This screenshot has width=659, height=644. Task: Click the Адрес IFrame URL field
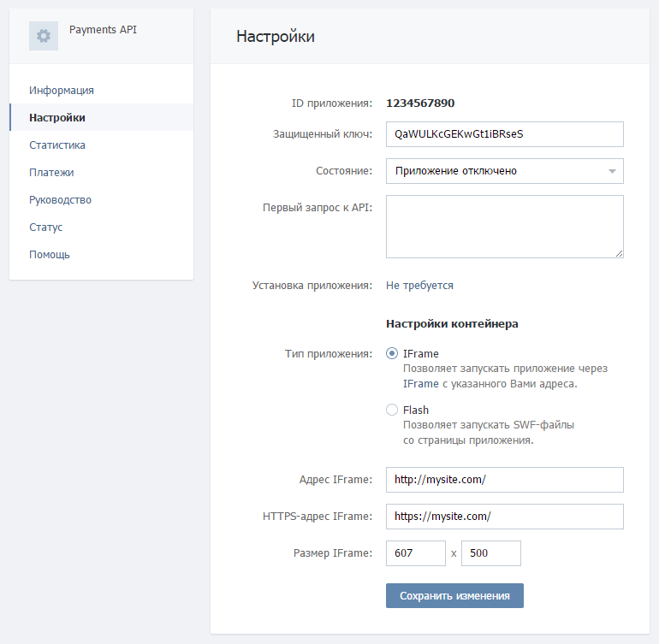[x=504, y=480]
